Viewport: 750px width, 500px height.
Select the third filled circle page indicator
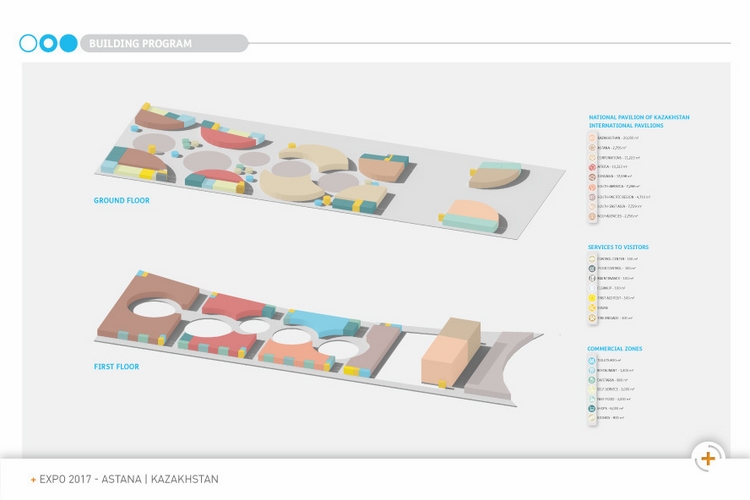(x=68, y=43)
